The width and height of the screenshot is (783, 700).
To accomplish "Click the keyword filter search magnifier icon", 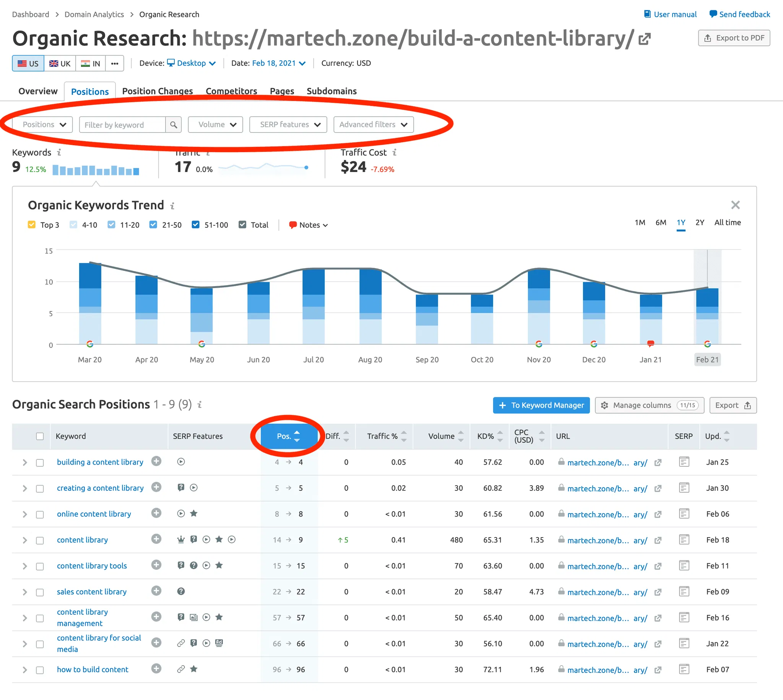I will 174,125.
